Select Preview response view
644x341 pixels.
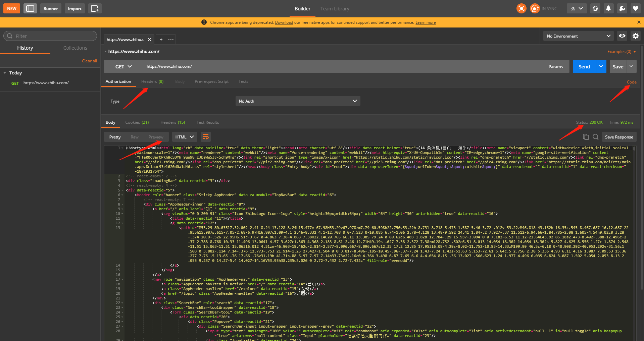coord(156,137)
